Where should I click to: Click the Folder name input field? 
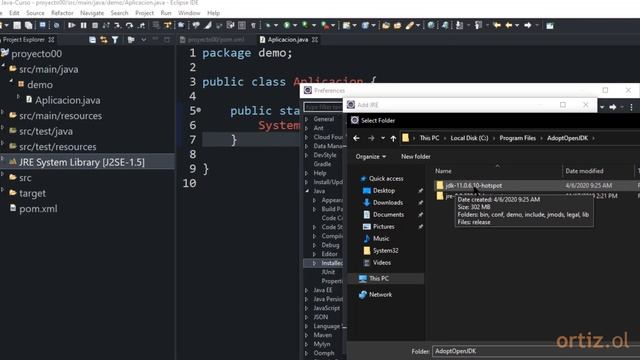pos(535,351)
